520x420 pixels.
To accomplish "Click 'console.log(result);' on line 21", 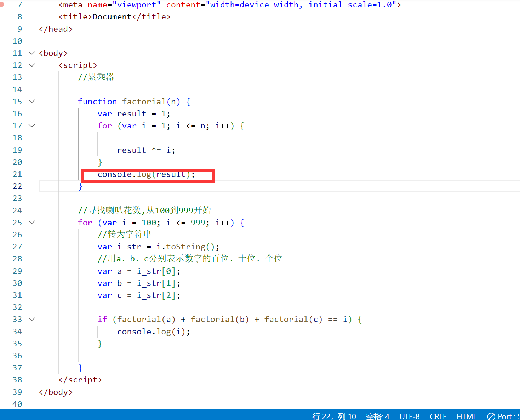I will point(146,174).
